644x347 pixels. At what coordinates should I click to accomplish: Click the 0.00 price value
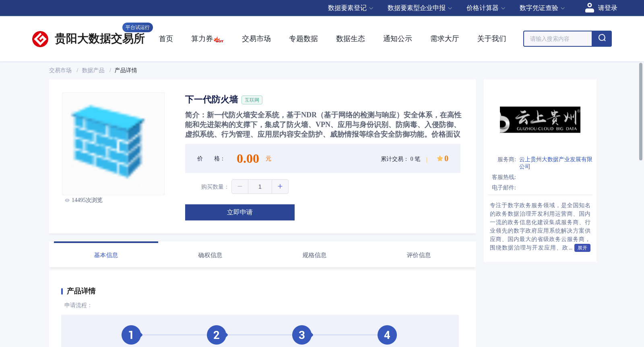pyautogui.click(x=248, y=159)
